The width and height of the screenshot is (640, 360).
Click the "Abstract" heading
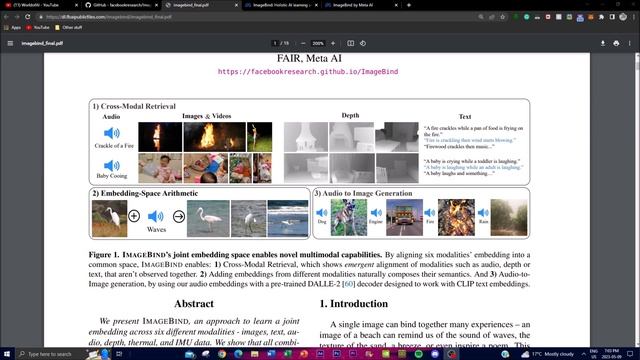(x=194, y=304)
